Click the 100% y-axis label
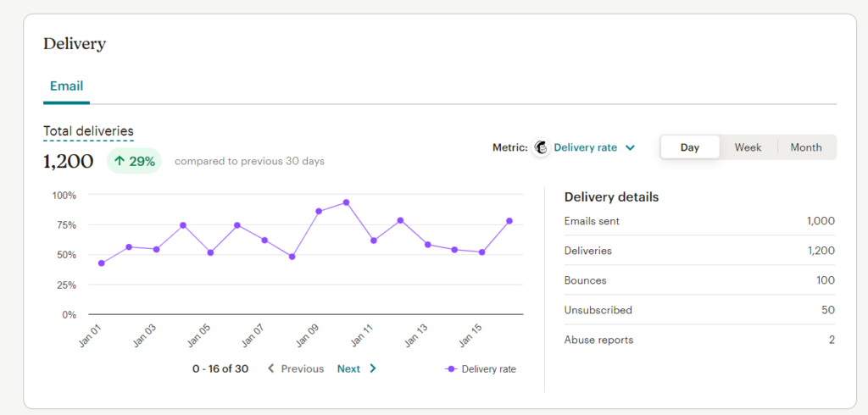 (64, 195)
